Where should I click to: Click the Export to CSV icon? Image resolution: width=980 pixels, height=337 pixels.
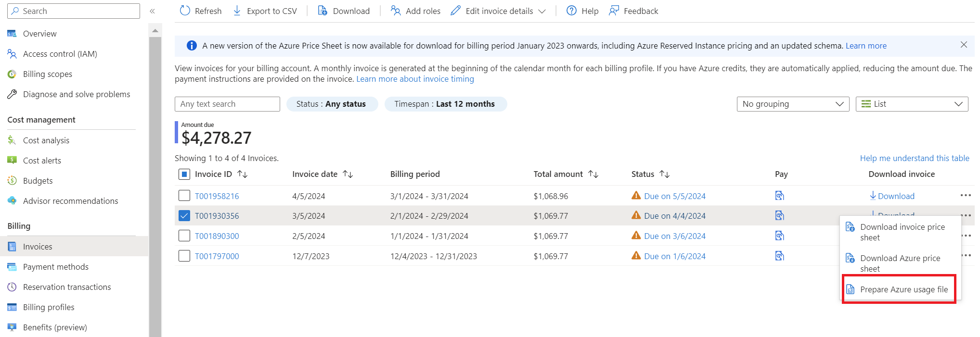237,11
